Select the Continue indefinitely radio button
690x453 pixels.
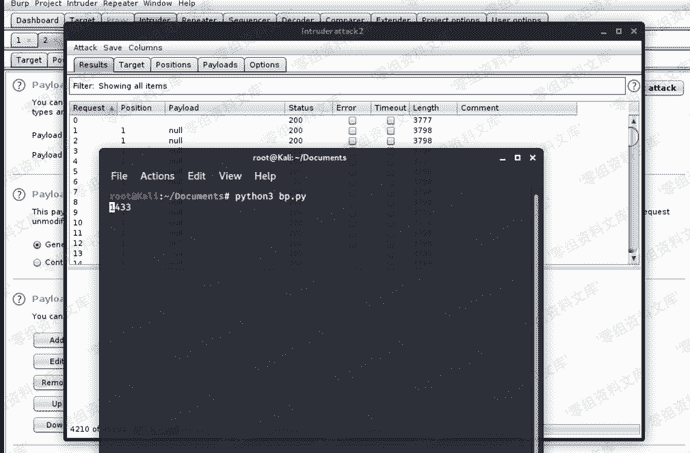(x=38, y=262)
